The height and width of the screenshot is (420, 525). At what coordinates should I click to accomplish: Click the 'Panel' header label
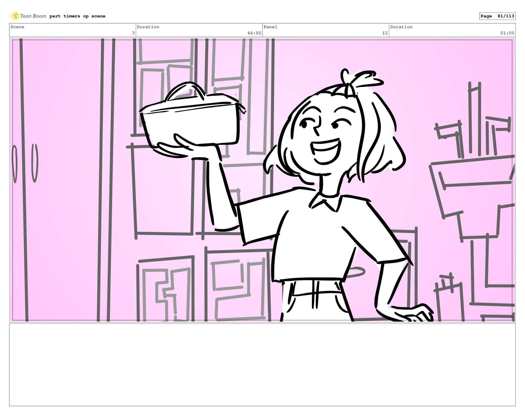click(x=270, y=27)
